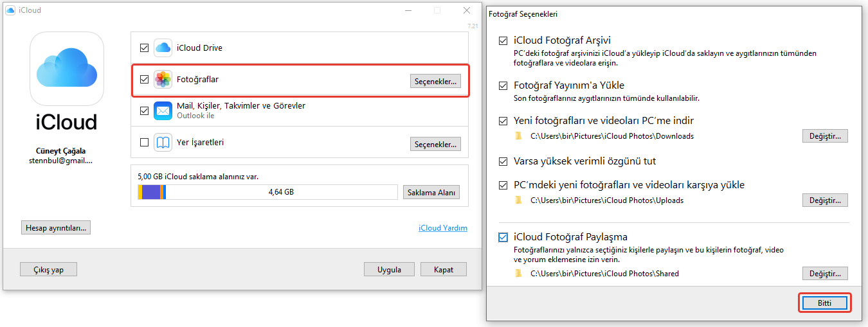Click the Downloads path folder icon
The image size is (868, 327).
(519, 136)
